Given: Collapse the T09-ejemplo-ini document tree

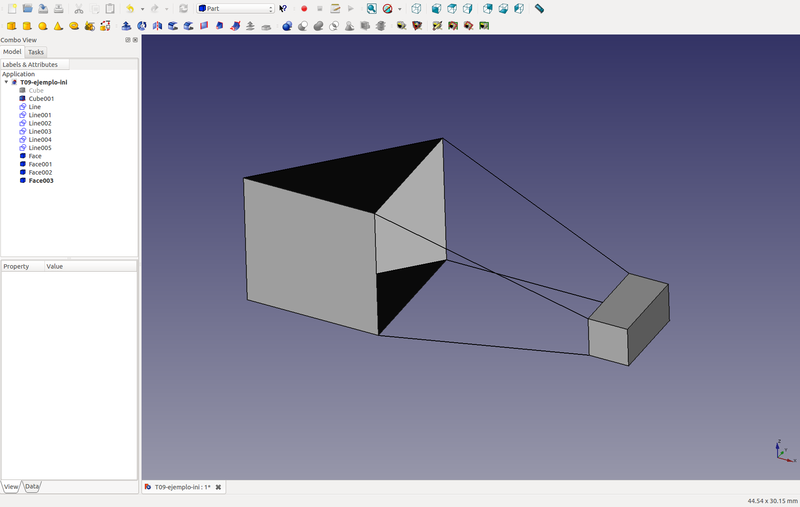Looking at the screenshot, I should [x=7, y=82].
